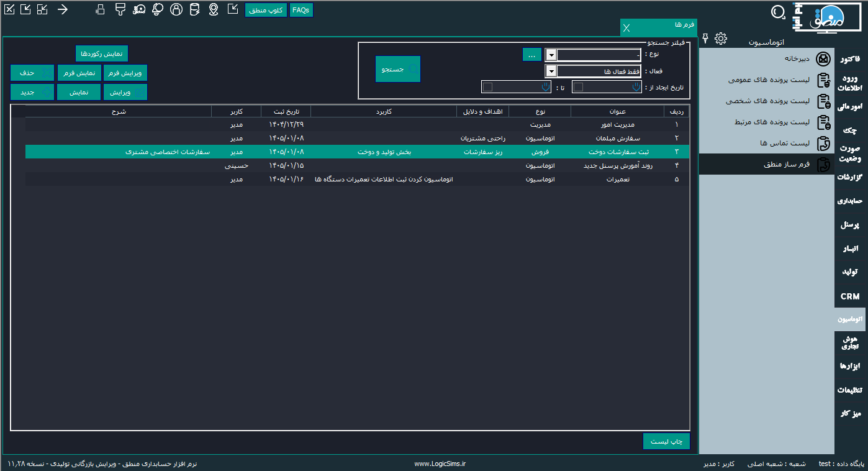Click the user lock circle icon
The height and width of the screenshot is (471, 868).
176,9
